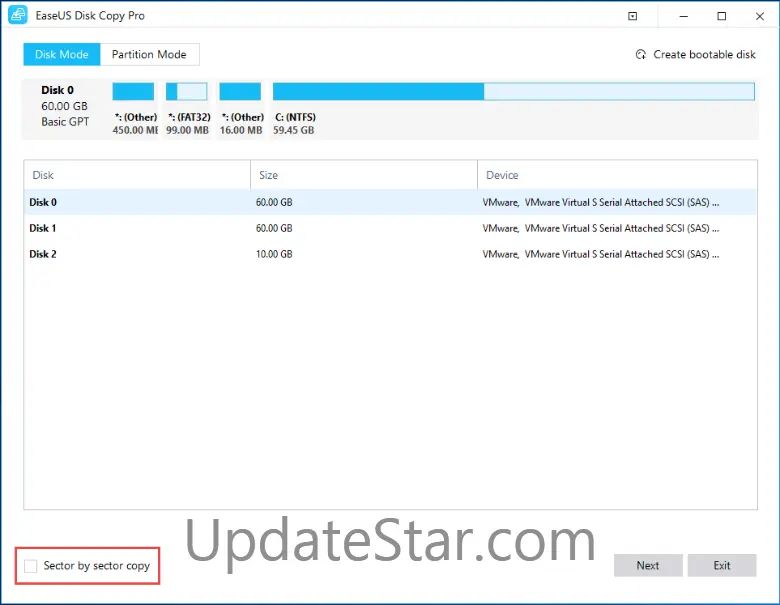Click the Size column header
This screenshot has width=780, height=605.
pos(364,175)
